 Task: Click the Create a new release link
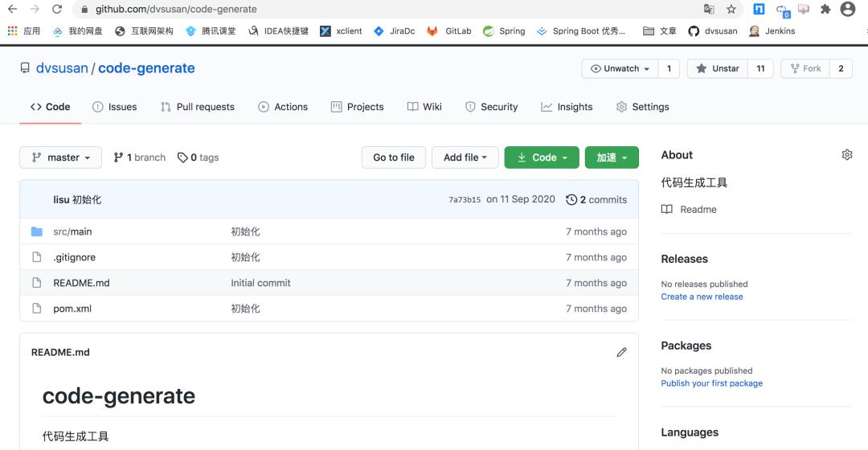tap(702, 297)
